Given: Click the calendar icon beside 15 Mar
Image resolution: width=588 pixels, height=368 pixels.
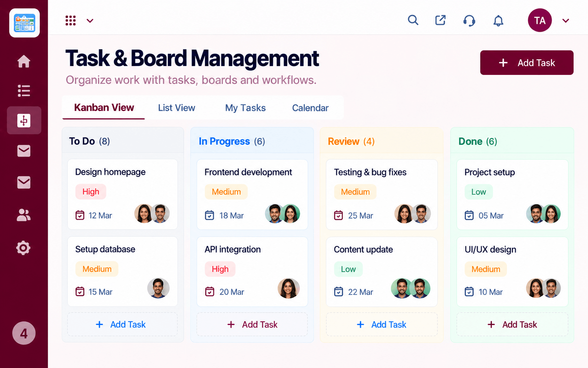Looking at the screenshot, I should [80, 292].
